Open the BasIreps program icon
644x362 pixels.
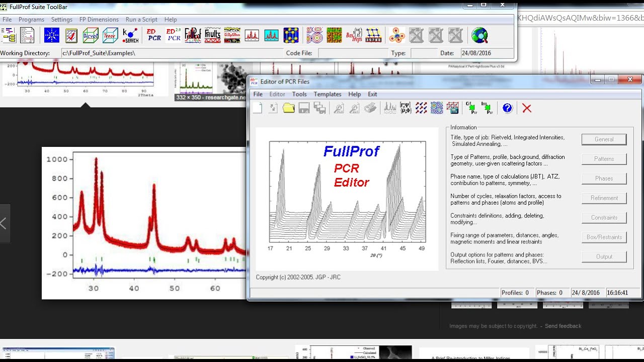coord(354,35)
